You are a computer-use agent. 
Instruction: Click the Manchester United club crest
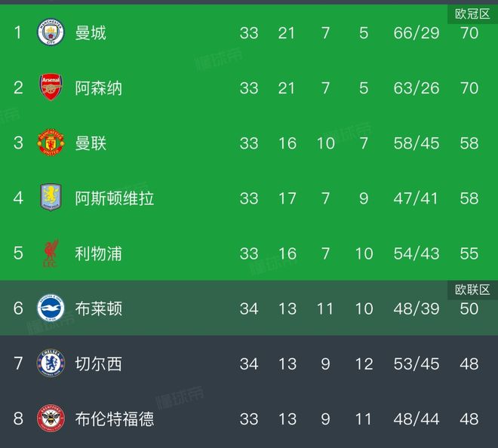pos(51,143)
